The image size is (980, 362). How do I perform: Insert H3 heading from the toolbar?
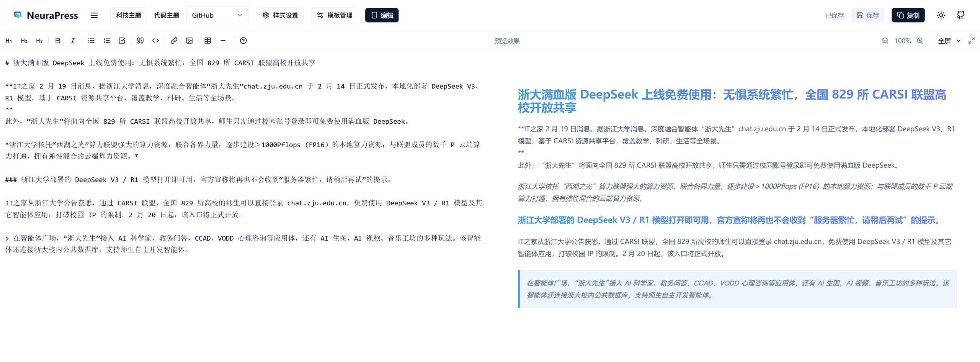pyautogui.click(x=39, y=41)
